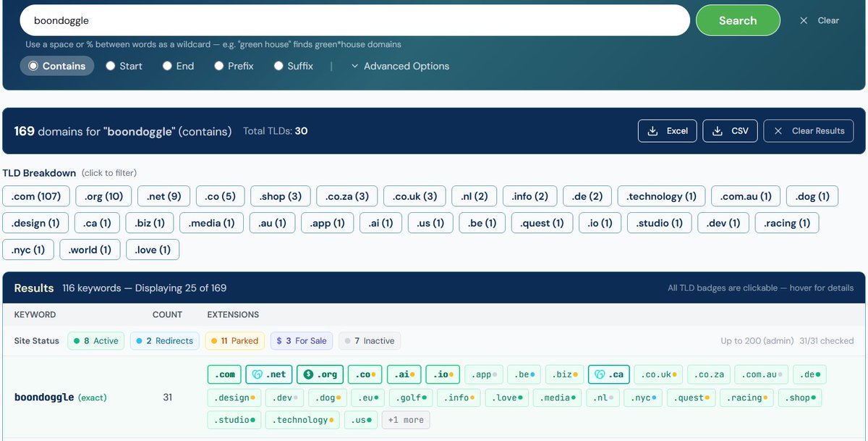Filter by .co (5) TLD
868x441 pixels.
point(220,196)
